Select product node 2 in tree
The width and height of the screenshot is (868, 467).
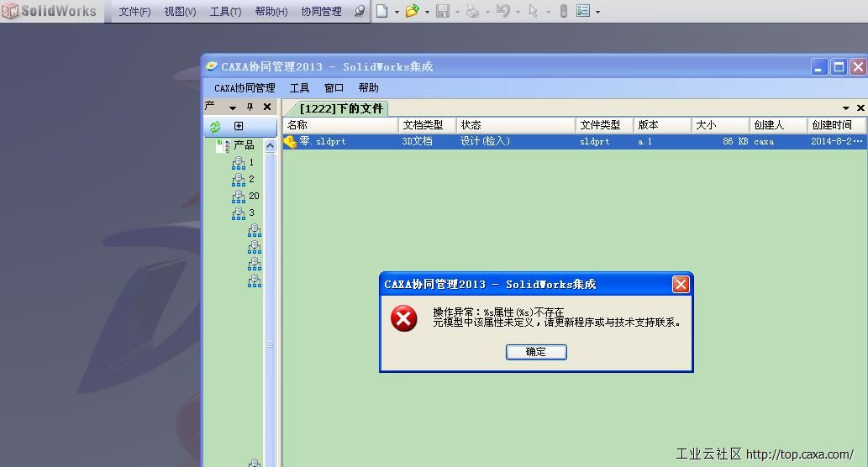click(x=251, y=179)
